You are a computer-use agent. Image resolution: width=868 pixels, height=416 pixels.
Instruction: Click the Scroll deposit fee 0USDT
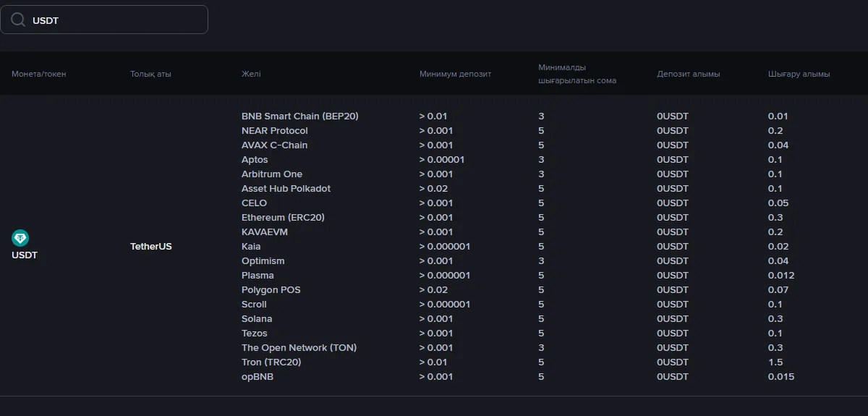(673, 304)
